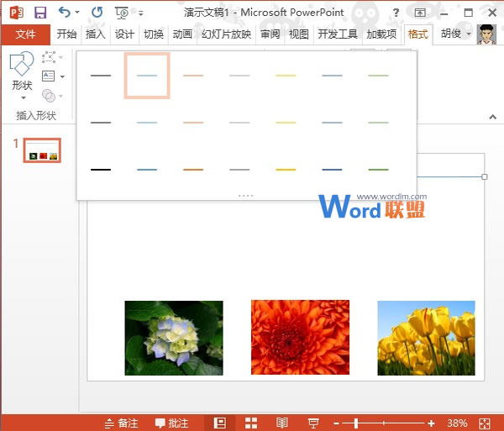Switch to the 切换 tab

tap(154, 34)
